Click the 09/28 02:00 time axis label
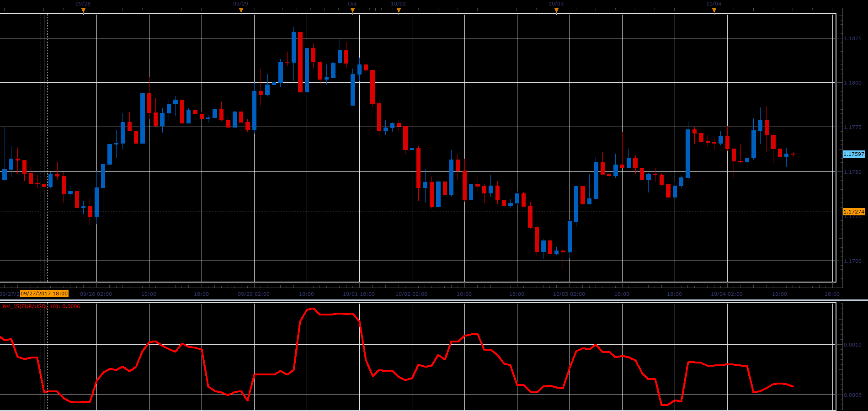This screenshot has height=411, width=868. click(96, 294)
